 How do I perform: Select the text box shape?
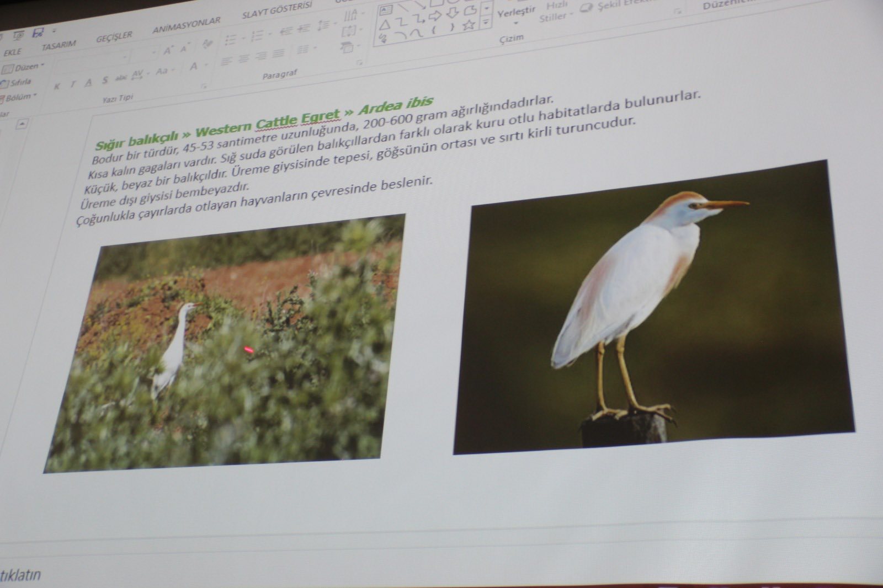386,10
